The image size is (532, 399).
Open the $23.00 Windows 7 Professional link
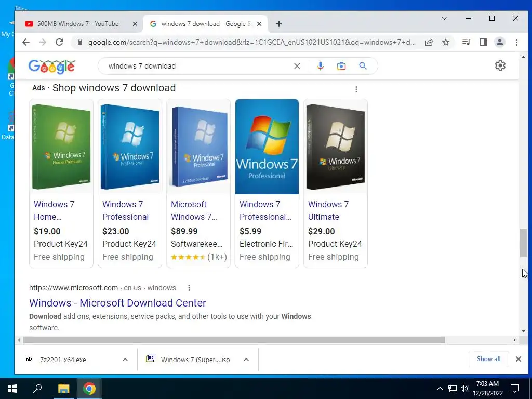(x=126, y=210)
